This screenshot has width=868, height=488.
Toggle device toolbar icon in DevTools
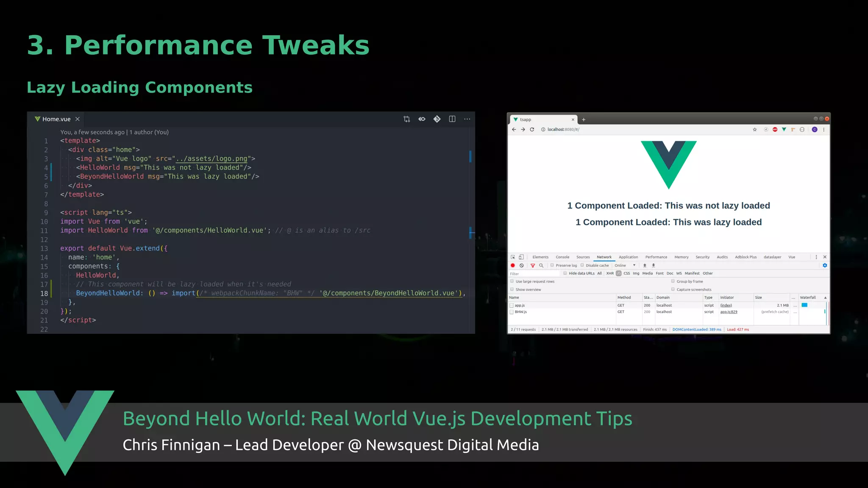pos(521,257)
